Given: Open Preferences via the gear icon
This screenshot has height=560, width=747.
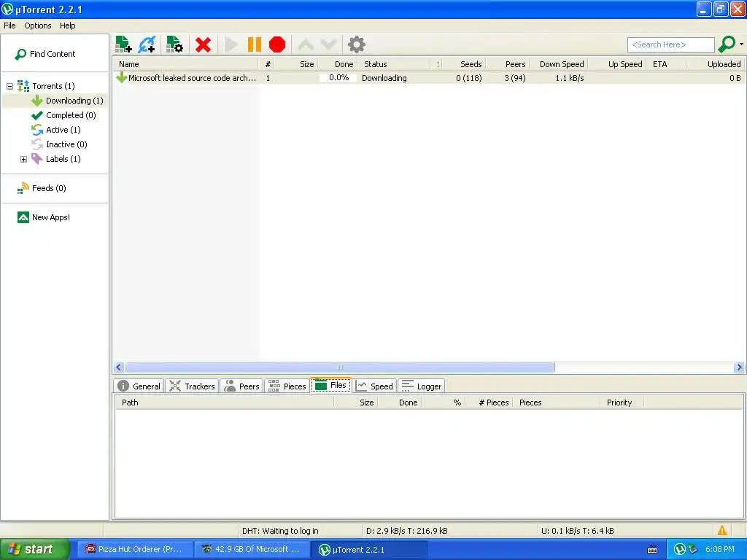Looking at the screenshot, I should [x=356, y=44].
